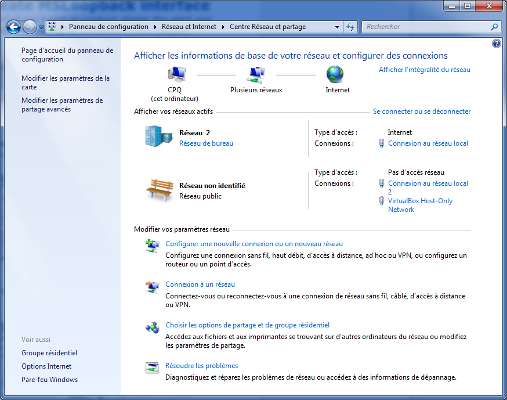Click the refresh icon beside the address bar

point(350,27)
